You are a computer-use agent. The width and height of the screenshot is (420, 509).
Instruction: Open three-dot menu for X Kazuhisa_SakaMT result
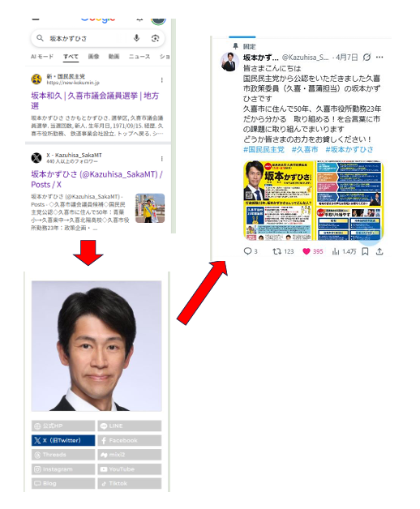pos(162,159)
